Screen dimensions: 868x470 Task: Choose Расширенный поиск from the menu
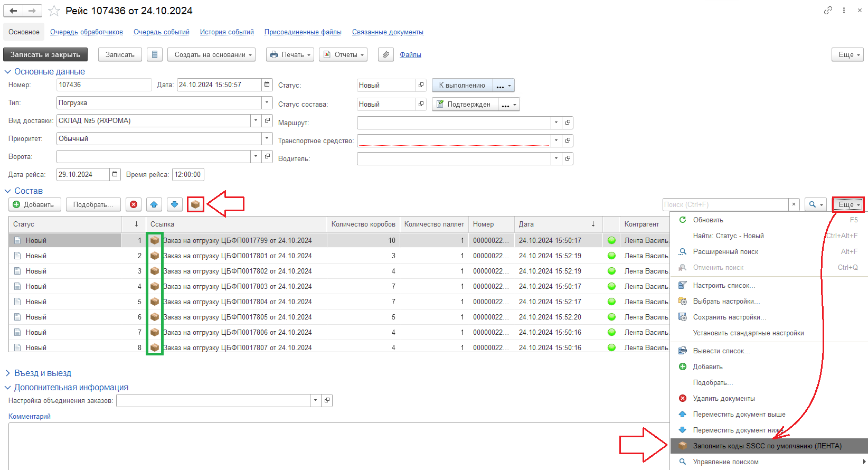pos(725,252)
